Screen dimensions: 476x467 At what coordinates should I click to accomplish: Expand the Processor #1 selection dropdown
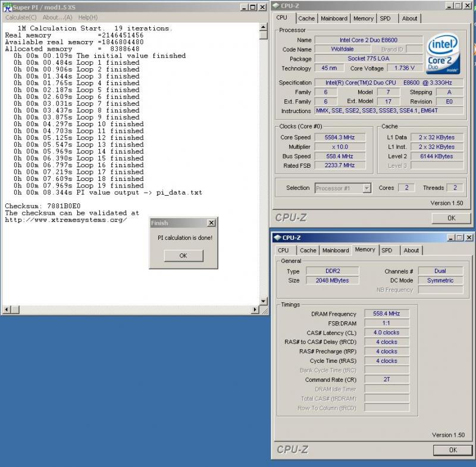[367, 188]
